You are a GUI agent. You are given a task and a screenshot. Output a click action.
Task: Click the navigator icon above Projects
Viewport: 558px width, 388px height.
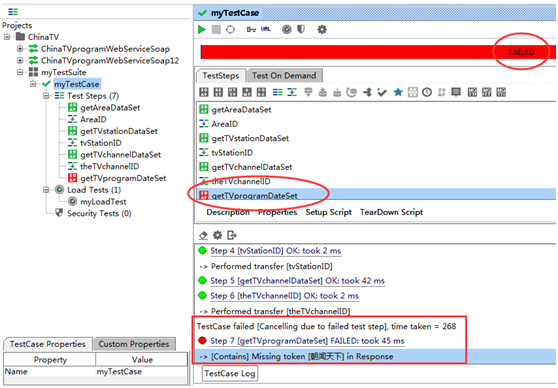pyautogui.click(x=13, y=12)
